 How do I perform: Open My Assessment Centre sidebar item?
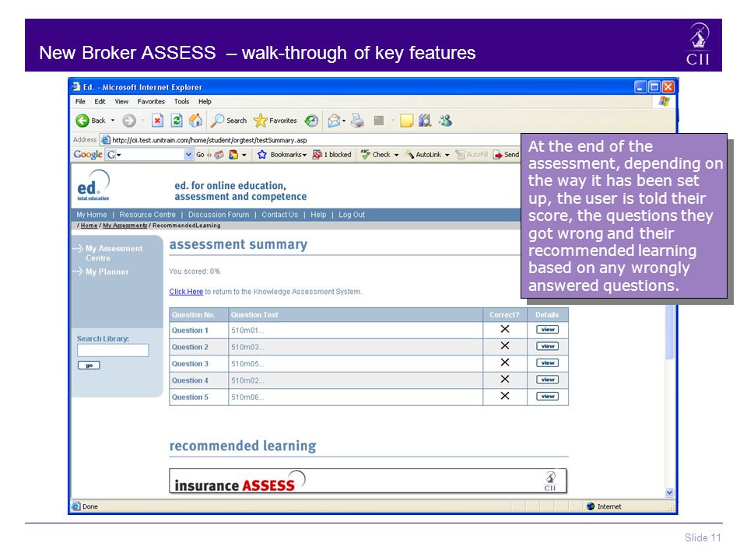(x=114, y=254)
